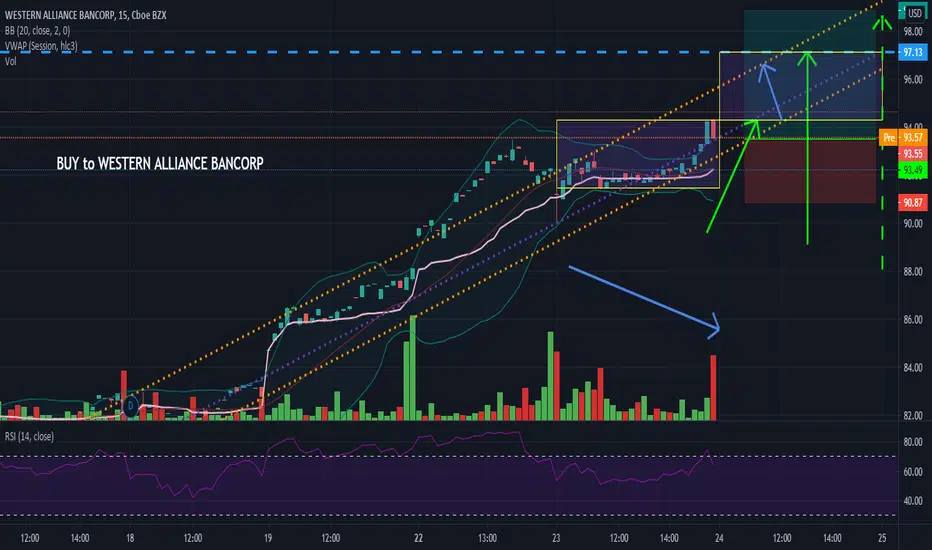This screenshot has width=932, height=550.
Task: Click the dividend 'D' marker on the chart
Action: pos(130,407)
